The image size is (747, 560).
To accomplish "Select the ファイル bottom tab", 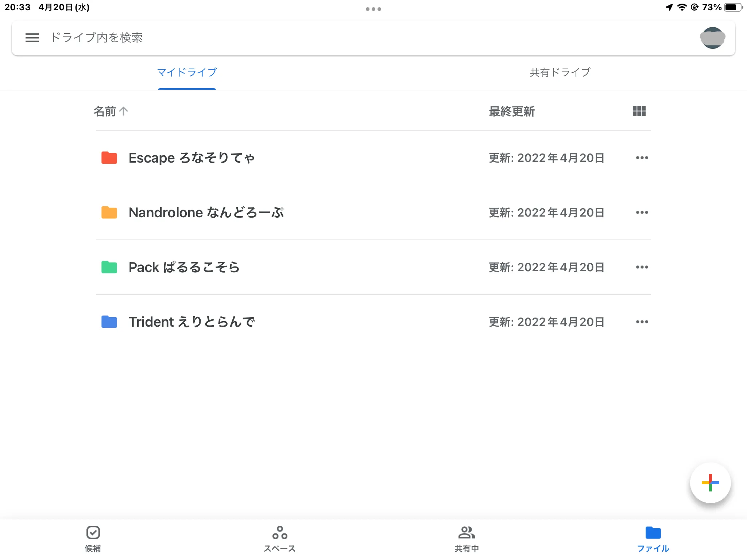I will [653, 538].
